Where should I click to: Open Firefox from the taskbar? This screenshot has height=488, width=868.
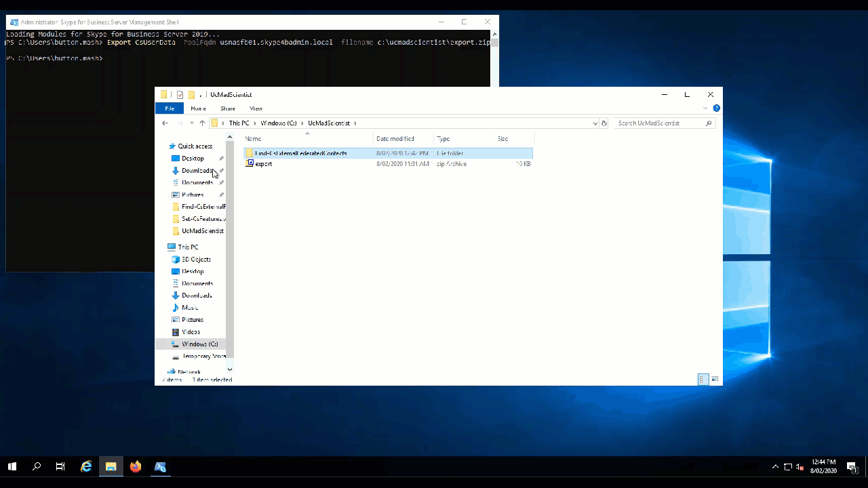tap(136, 466)
